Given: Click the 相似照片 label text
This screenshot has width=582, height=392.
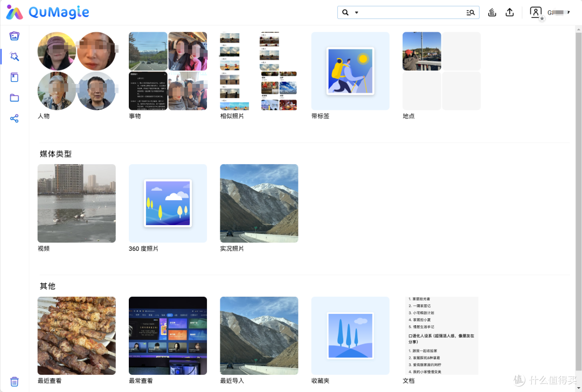Looking at the screenshot, I should pyautogui.click(x=232, y=116).
